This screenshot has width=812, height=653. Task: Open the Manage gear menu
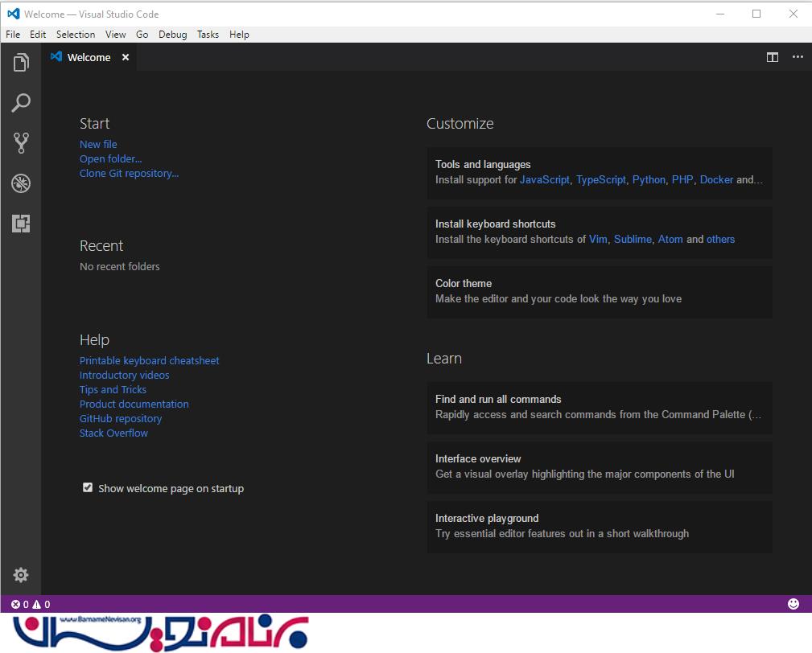(x=21, y=575)
